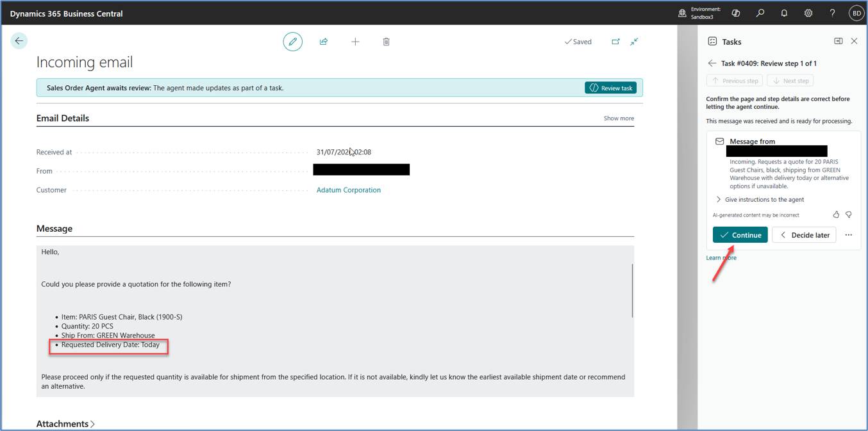Image resolution: width=868 pixels, height=431 pixels.
Task: Click the Tasks panel header icon
Action: click(712, 41)
